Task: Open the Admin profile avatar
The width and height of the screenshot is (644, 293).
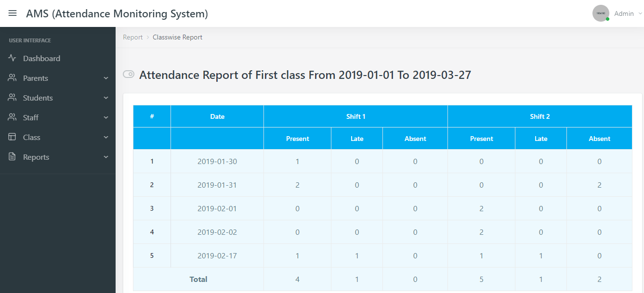Action: pyautogui.click(x=601, y=13)
